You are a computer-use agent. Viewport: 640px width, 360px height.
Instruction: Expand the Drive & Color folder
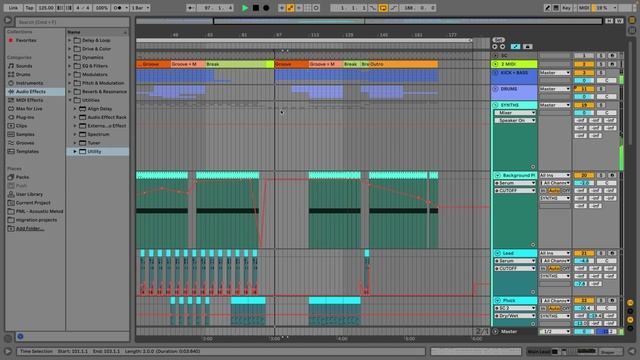tap(70, 49)
